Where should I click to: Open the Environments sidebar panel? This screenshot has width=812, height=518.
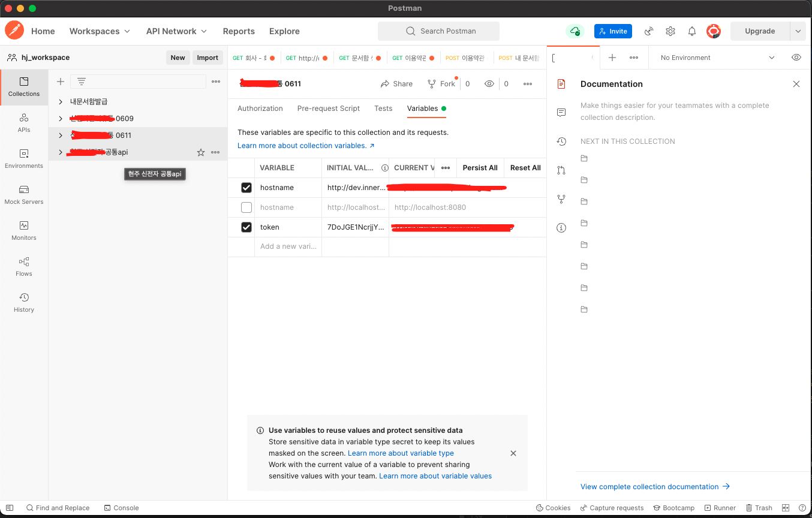pos(24,159)
